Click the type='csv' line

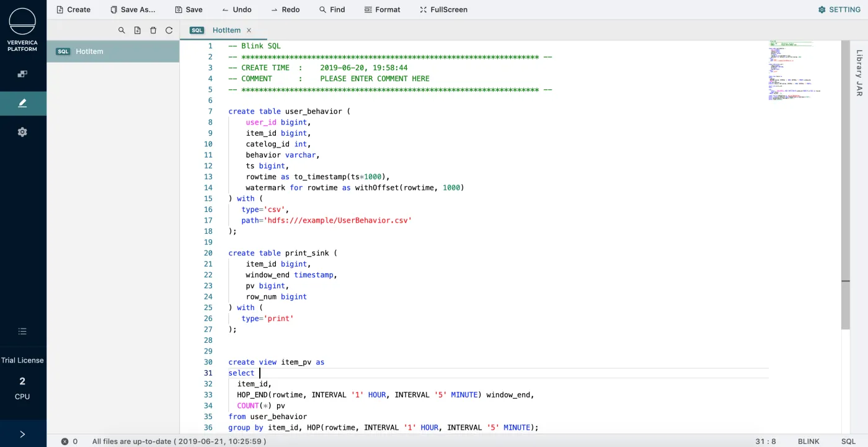[x=265, y=210]
